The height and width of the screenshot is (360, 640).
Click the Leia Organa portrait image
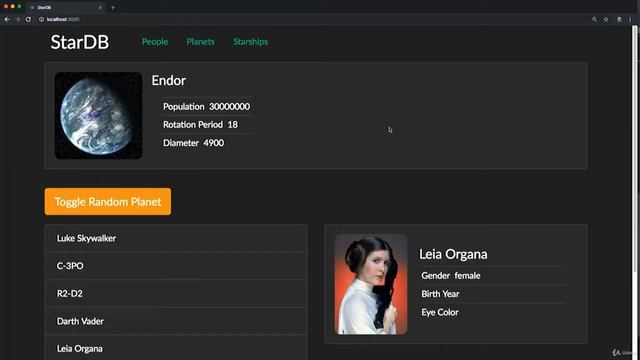371,284
